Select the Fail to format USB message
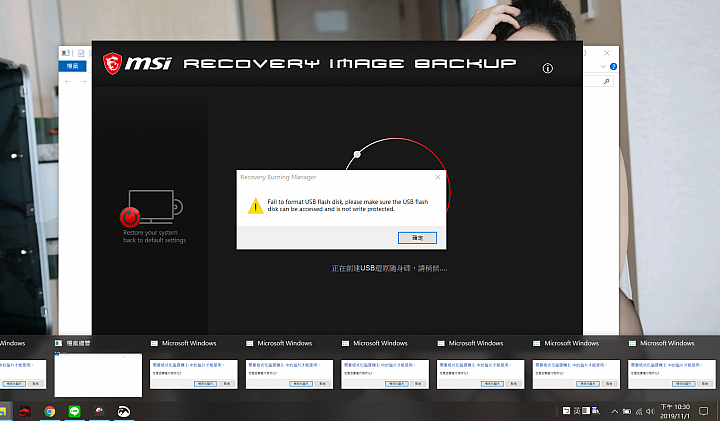 click(x=348, y=205)
